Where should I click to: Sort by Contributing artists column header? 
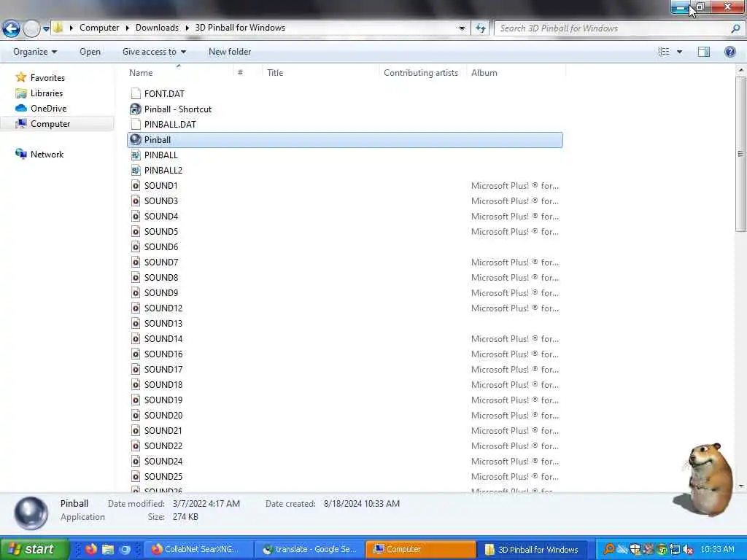422,73
